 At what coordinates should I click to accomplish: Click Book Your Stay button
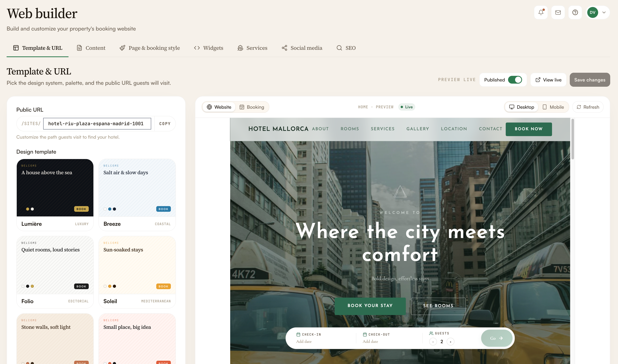(370, 306)
